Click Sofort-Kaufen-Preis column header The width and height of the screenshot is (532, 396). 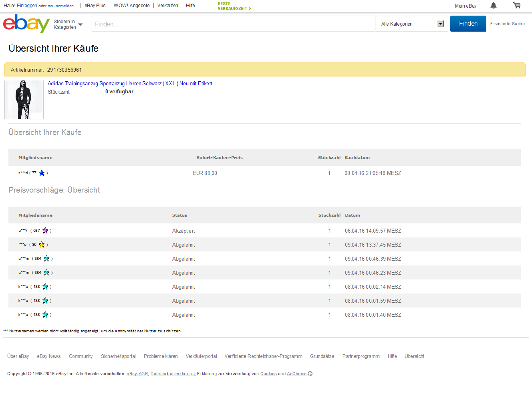[220, 158]
